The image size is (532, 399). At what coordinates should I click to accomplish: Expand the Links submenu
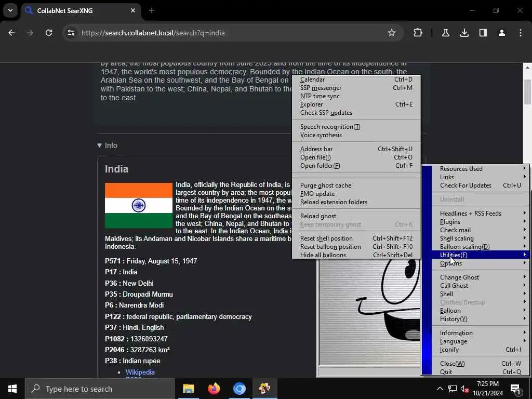481,177
